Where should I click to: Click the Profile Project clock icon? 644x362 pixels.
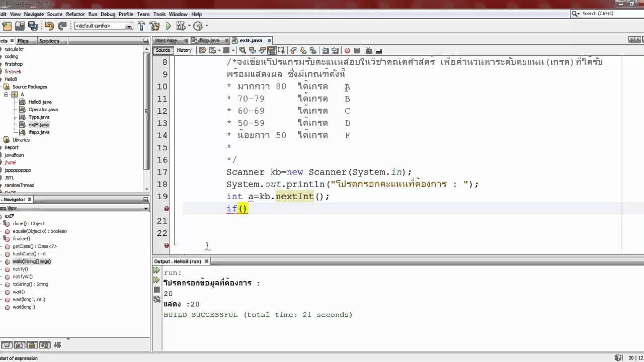pyautogui.click(x=198, y=26)
